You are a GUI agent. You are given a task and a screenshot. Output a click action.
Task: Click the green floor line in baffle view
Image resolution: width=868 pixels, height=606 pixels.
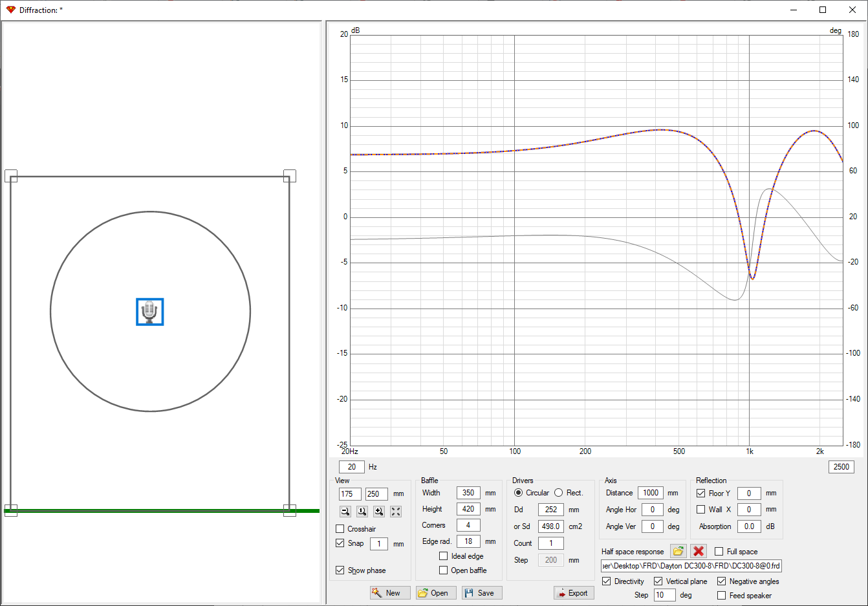(x=162, y=511)
